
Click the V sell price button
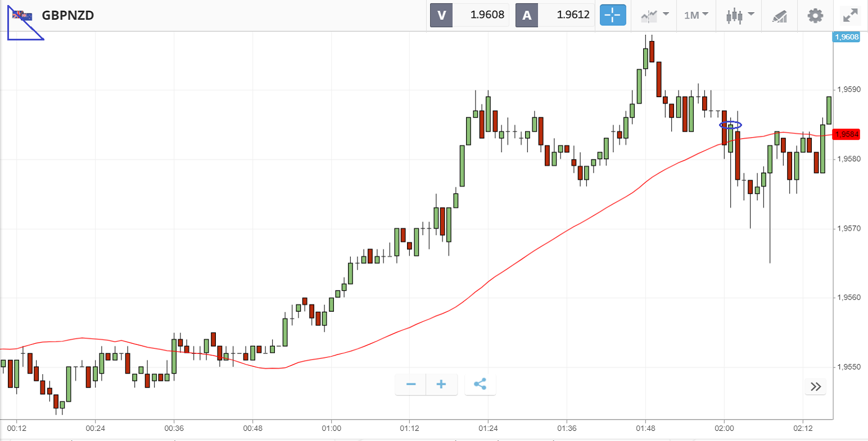(441, 15)
